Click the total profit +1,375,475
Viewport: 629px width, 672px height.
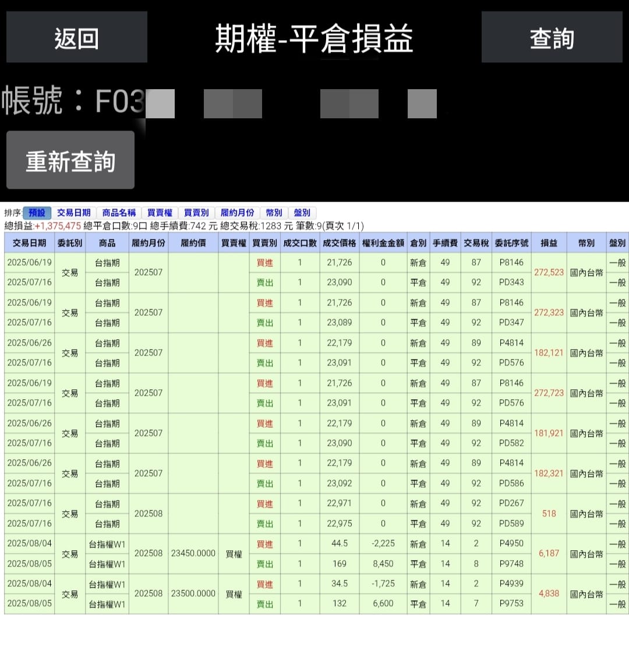click(x=58, y=226)
